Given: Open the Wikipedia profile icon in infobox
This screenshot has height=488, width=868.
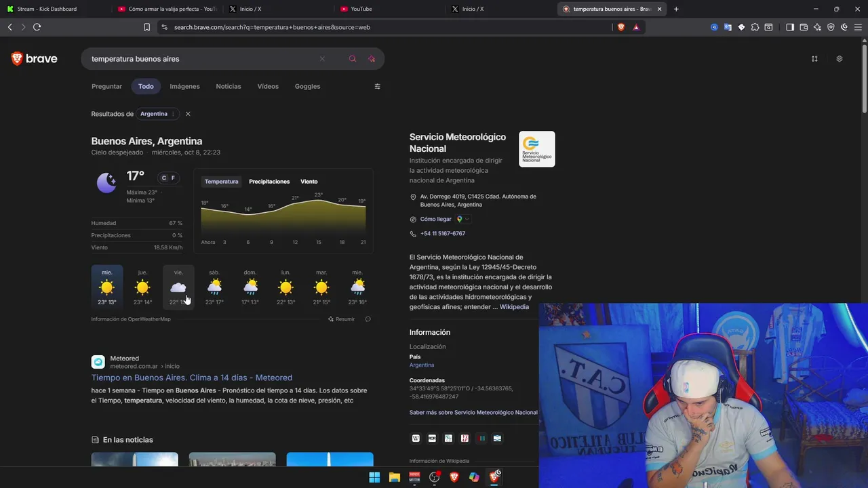Looking at the screenshot, I should [416, 439].
